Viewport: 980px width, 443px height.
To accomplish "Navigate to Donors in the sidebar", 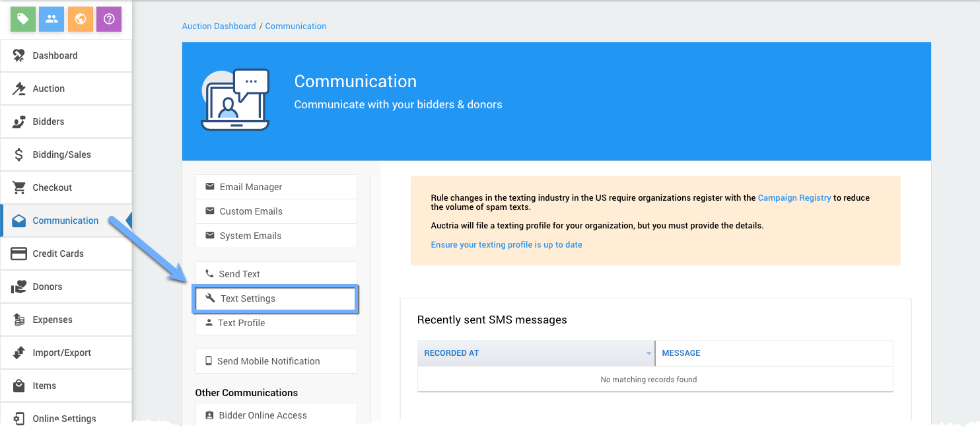I will coord(47,287).
